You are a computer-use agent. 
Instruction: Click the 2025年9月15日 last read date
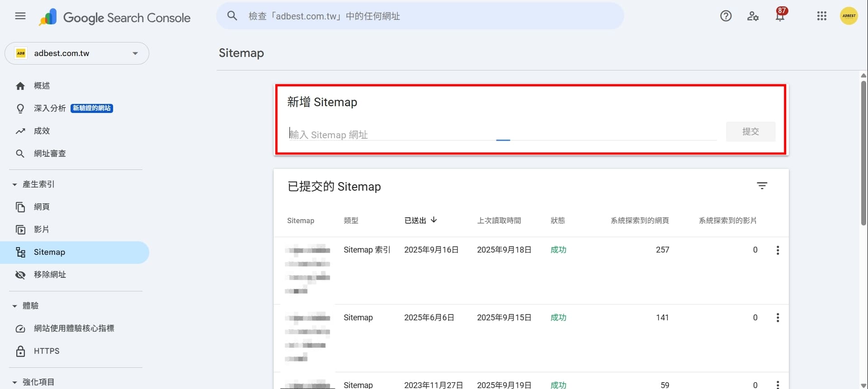click(504, 318)
